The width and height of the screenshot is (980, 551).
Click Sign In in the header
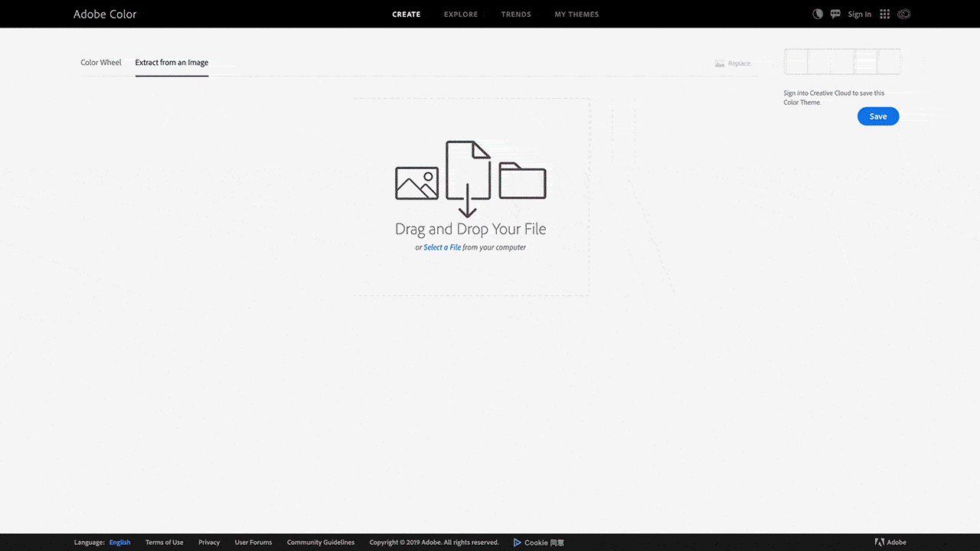pyautogui.click(x=859, y=15)
